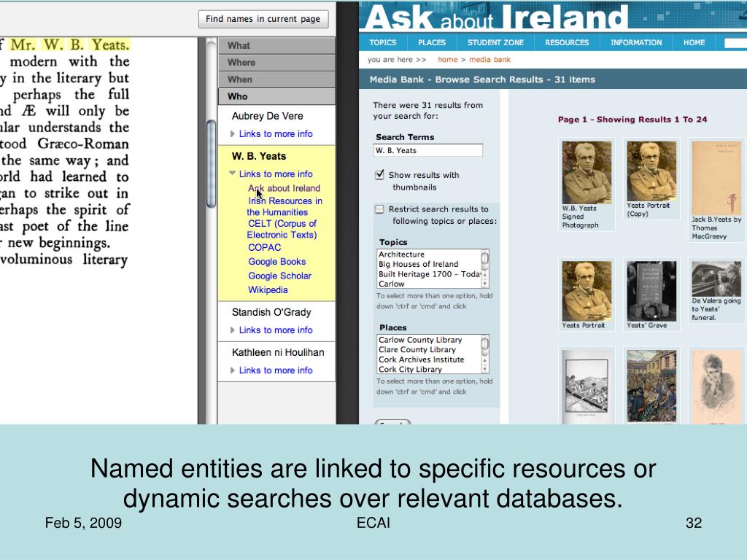Select the Standish O'Grady entry
Image resolution: width=747 pixels, height=560 pixels.
tap(271, 312)
